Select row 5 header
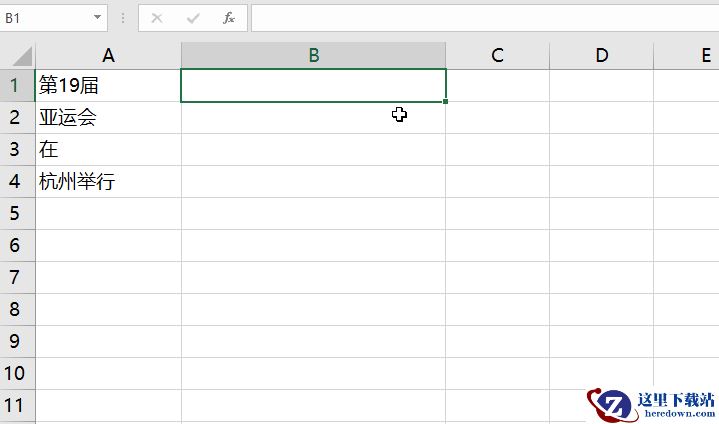Viewport: 719px width, 424px height. 17,214
